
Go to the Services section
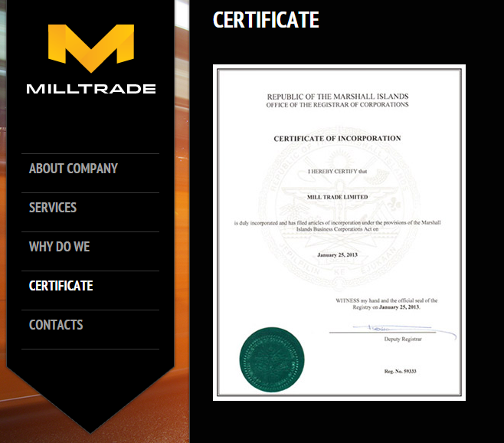coord(53,208)
